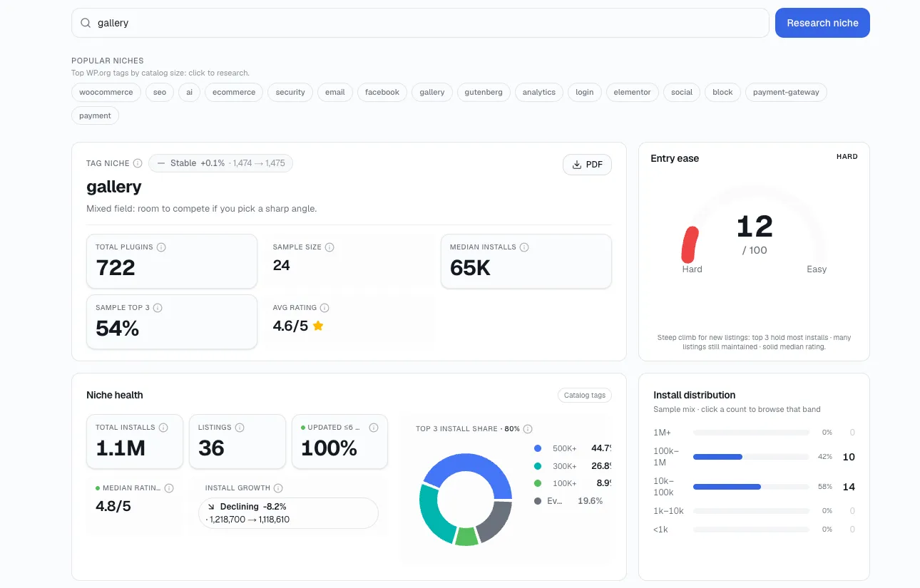The height and width of the screenshot is (588, 920).
Task: Select the email niche tag
Action: coord(335,92)
